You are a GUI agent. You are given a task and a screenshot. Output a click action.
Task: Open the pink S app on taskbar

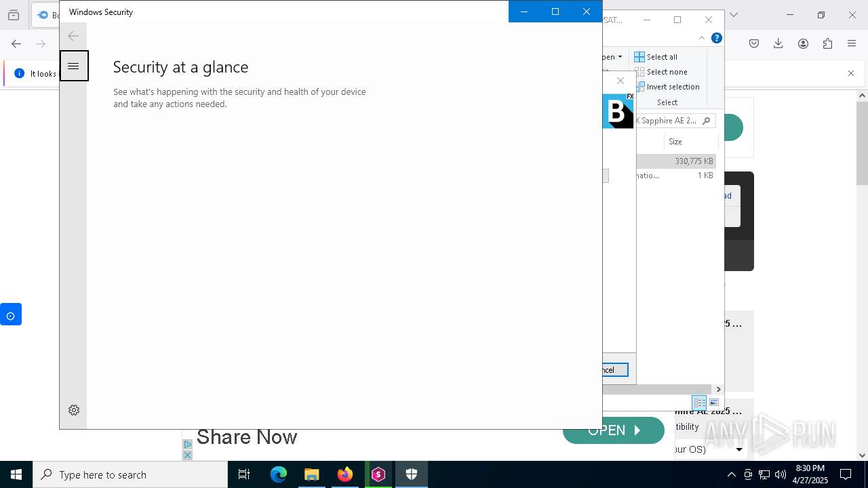pyautogui.click(x=378, y=474)
